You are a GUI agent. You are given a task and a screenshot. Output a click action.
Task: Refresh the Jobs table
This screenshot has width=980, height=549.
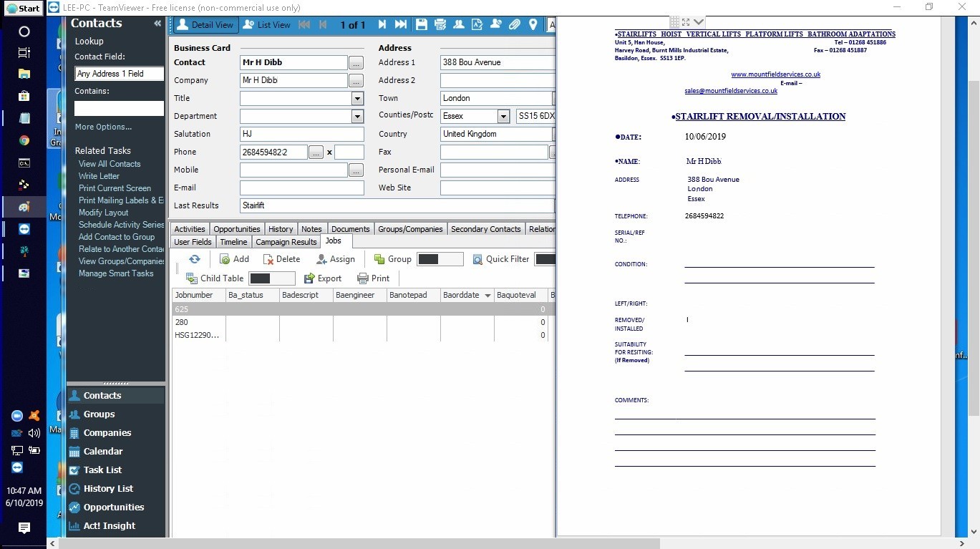point(194,259)
